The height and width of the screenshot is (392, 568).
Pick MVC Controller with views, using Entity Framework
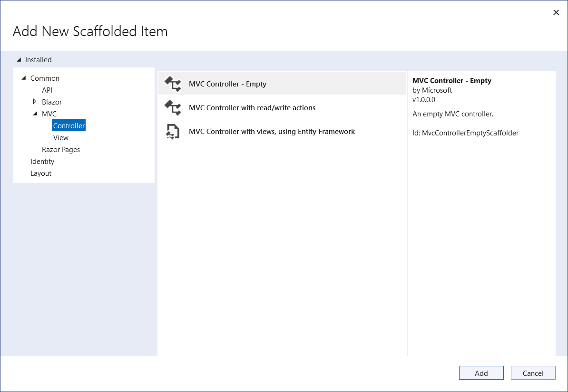272,132
